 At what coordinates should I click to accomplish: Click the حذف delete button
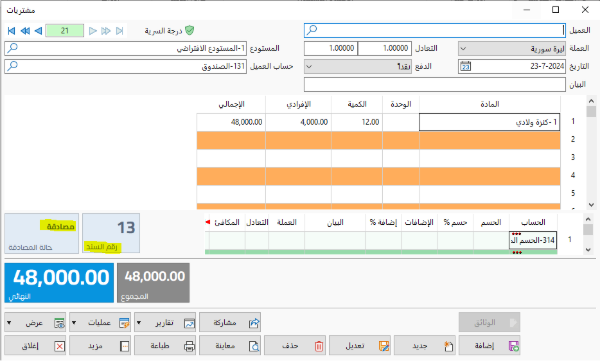tap(295, 346)
